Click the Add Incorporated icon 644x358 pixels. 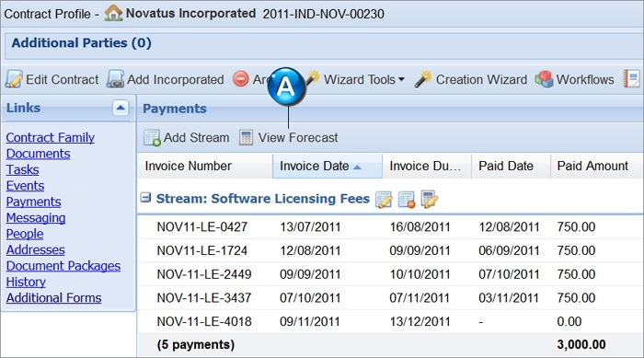[x=115, y=79]
